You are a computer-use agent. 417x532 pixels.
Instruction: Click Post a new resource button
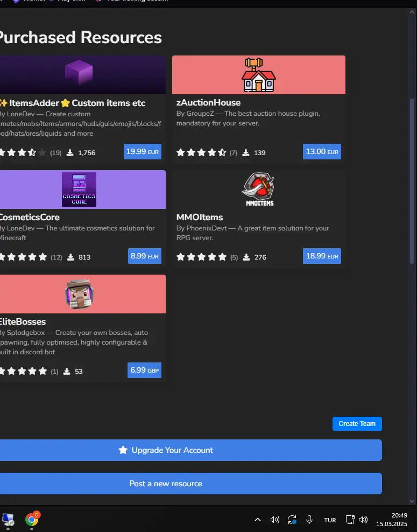(x=191, y=484)
